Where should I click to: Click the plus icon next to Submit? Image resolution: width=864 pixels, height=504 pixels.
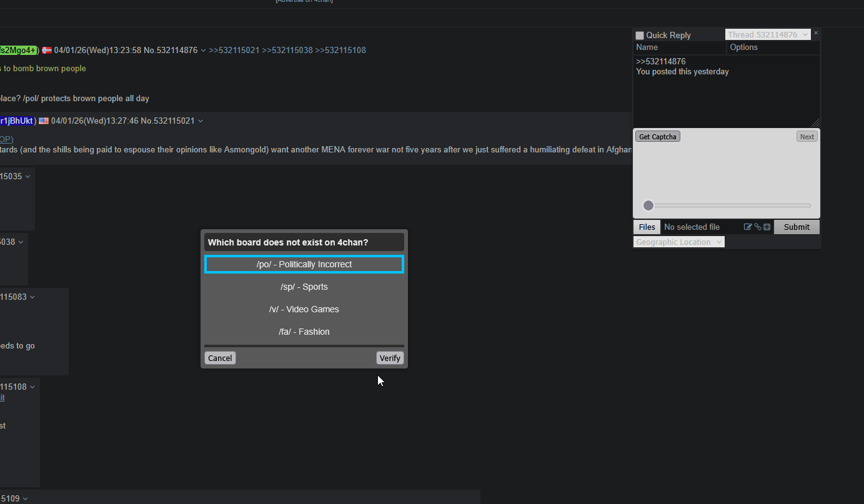[x=767, y=227]
